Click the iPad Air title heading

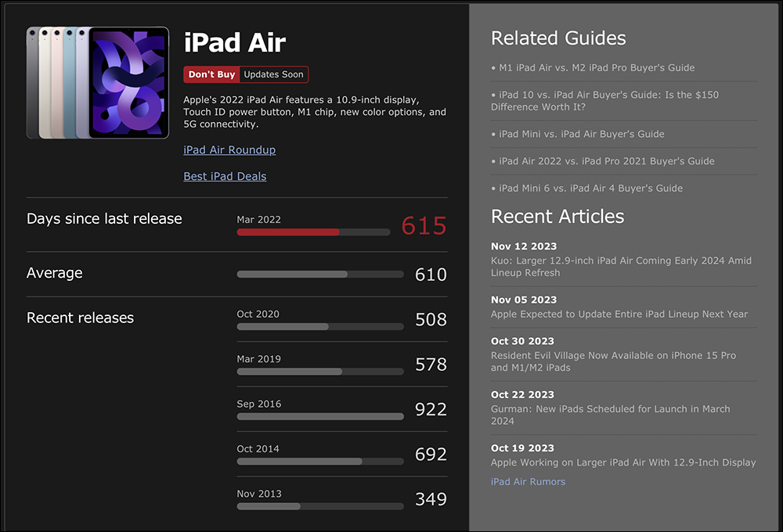[x=235, y=42]
